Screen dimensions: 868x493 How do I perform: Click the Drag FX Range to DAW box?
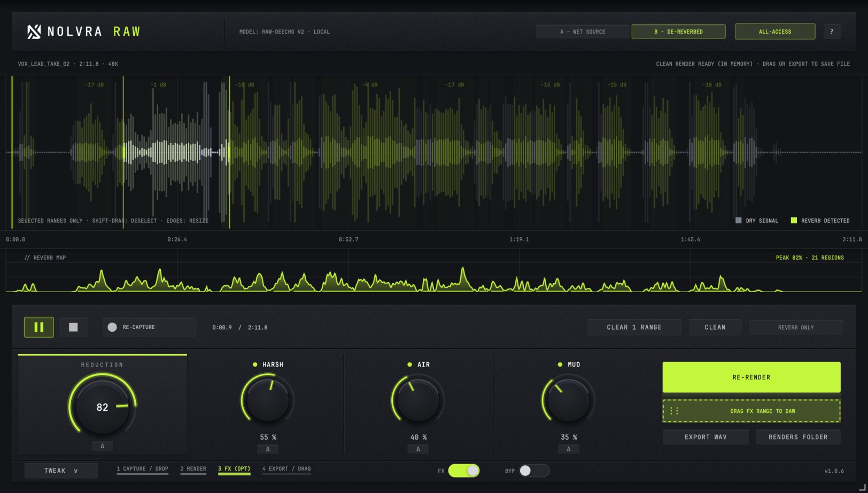click(751, 411)
